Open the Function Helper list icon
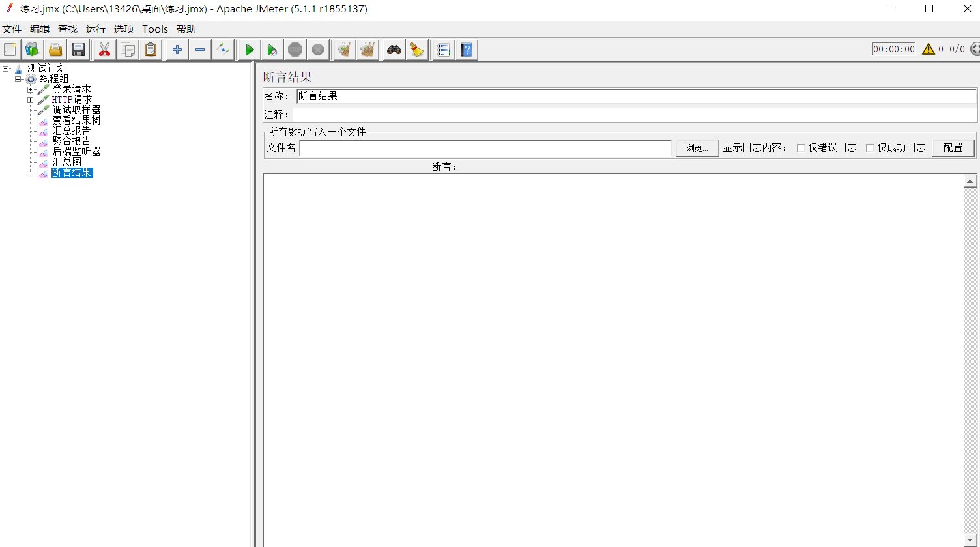980x547 pixels. 443,50
